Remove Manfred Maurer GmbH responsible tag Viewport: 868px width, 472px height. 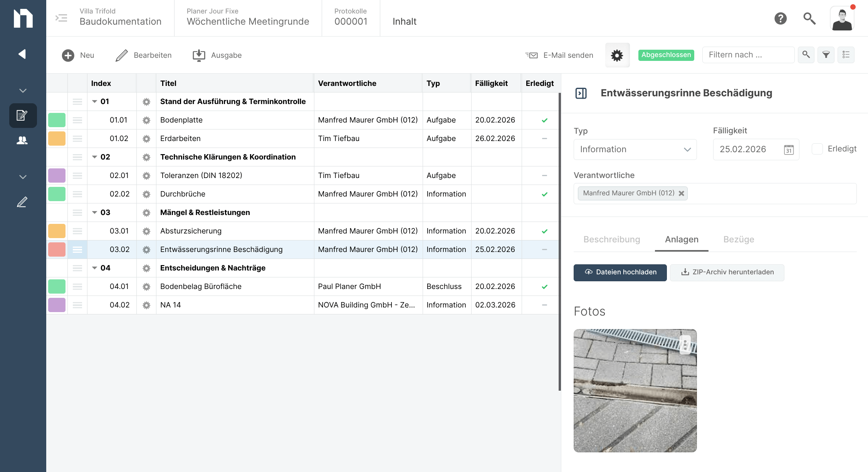681,193
